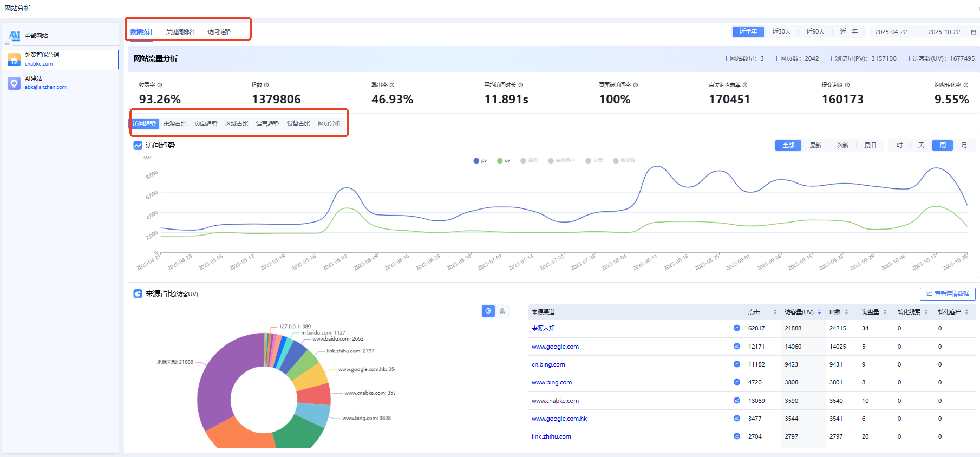Click trend icon in www.google.com row
The image size is (980, 457).
click(x=736, y=347)
